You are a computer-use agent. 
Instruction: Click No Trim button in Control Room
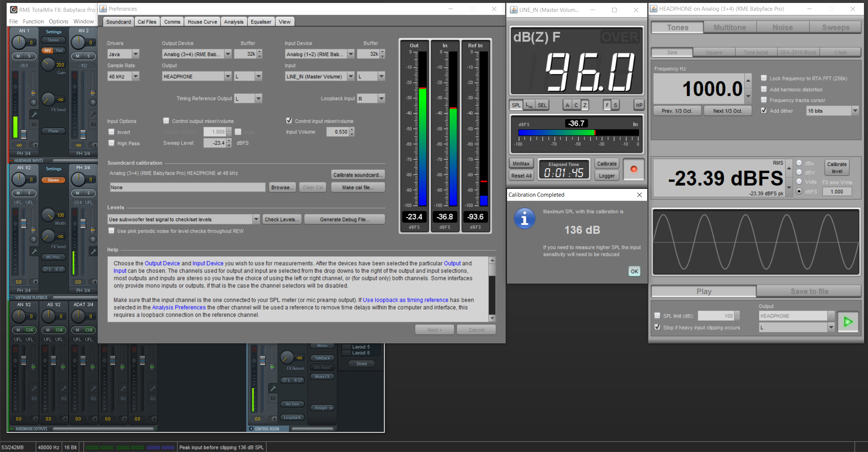pyautogui.click(x=292, y=404)
